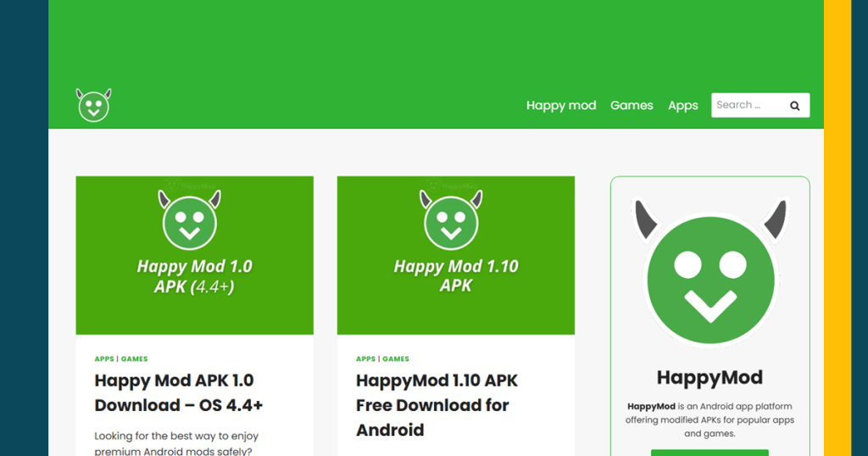The height and width of the screenshot is (456, 868).
Task: Click the HappyMod sidebar heading
Action: coord(709,377)
